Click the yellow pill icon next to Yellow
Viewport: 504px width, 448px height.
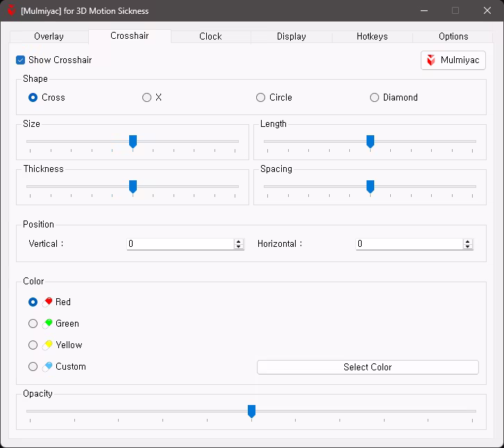[47, 345]
